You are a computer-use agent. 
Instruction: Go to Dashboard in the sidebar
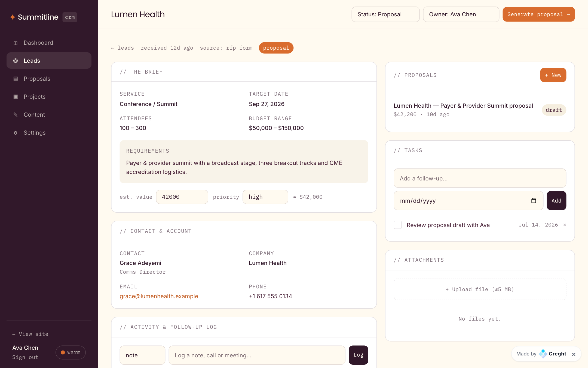(x=49, y=43)
